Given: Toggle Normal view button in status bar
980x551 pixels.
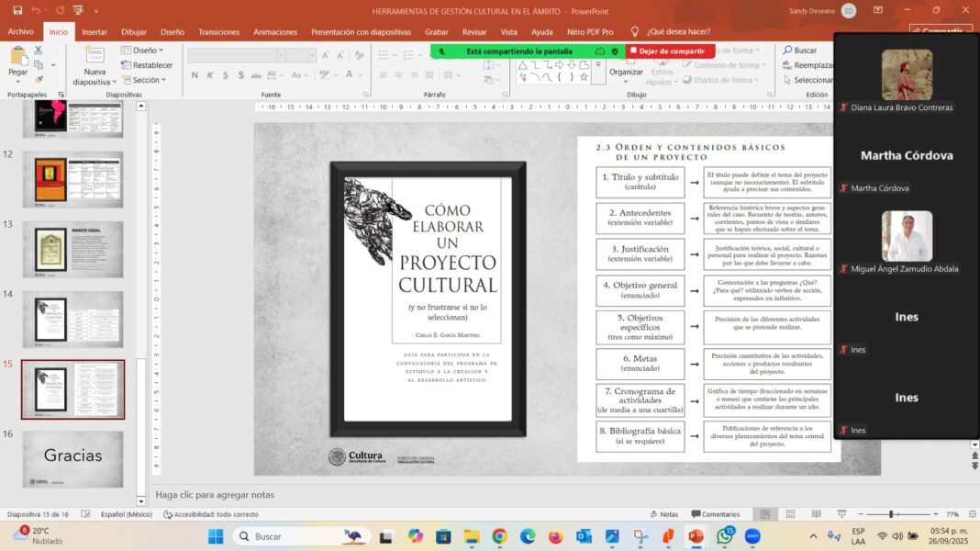Looking at the screenshot, I should pyautogui.click(x=764, y=514).
